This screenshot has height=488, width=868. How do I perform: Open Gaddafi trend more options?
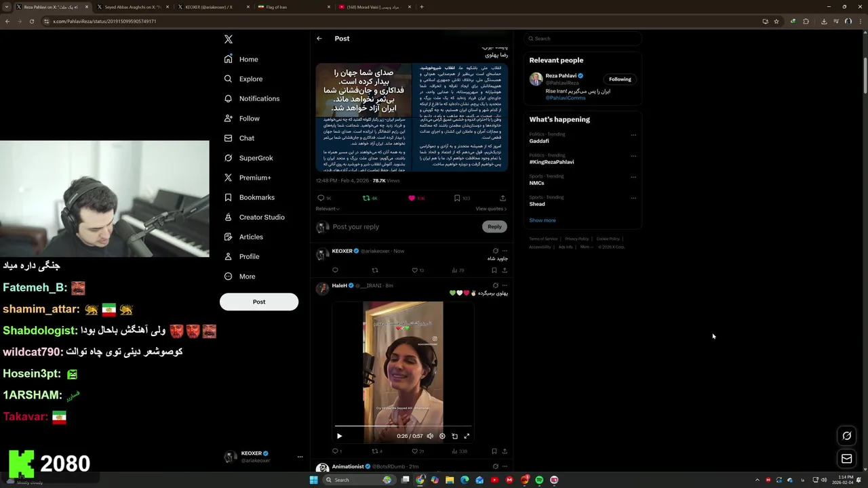pyautogui.click(x=633, y=135)
